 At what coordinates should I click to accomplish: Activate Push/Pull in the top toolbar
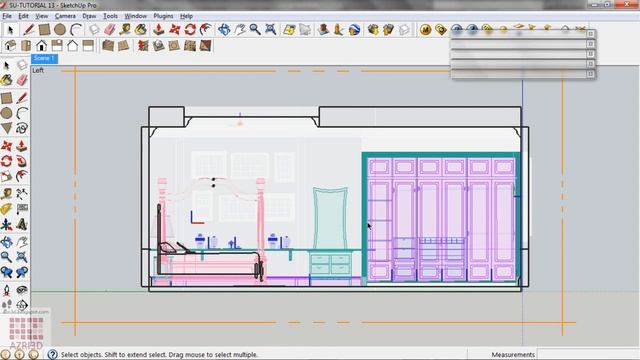click(159, 30)
